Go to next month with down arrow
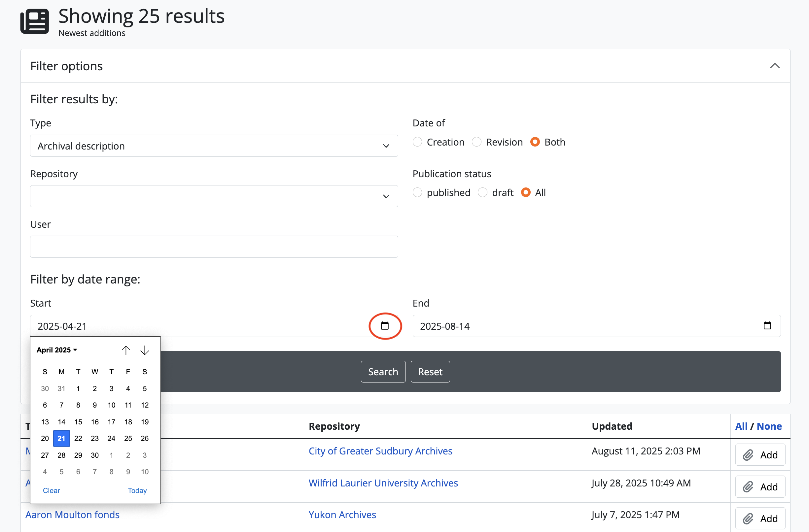The width and height of the screenshot is (809, 532). click(145, 350)
